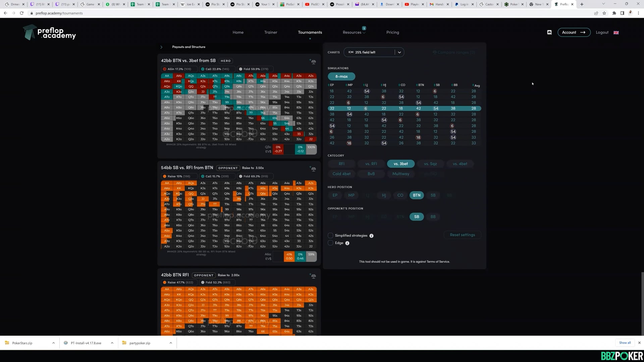
Task: Click the AKs cell in 42bb BTN RFI chart
Action: (179, 289)
